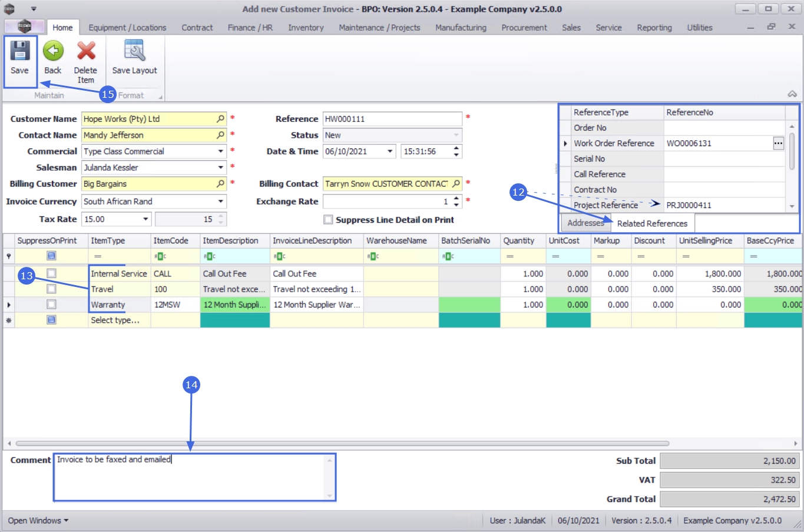
Task: Click the green Back arrow icon
Action: click(x=53, y=51)
